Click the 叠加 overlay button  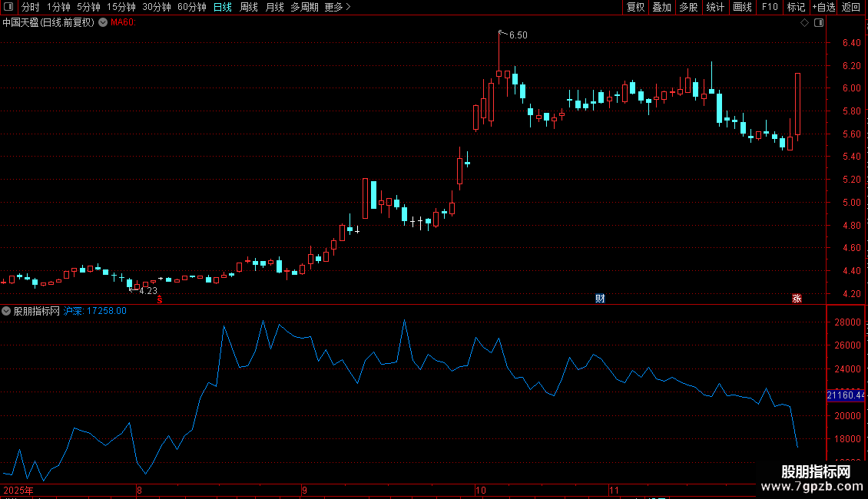click(x=662, y=7)
